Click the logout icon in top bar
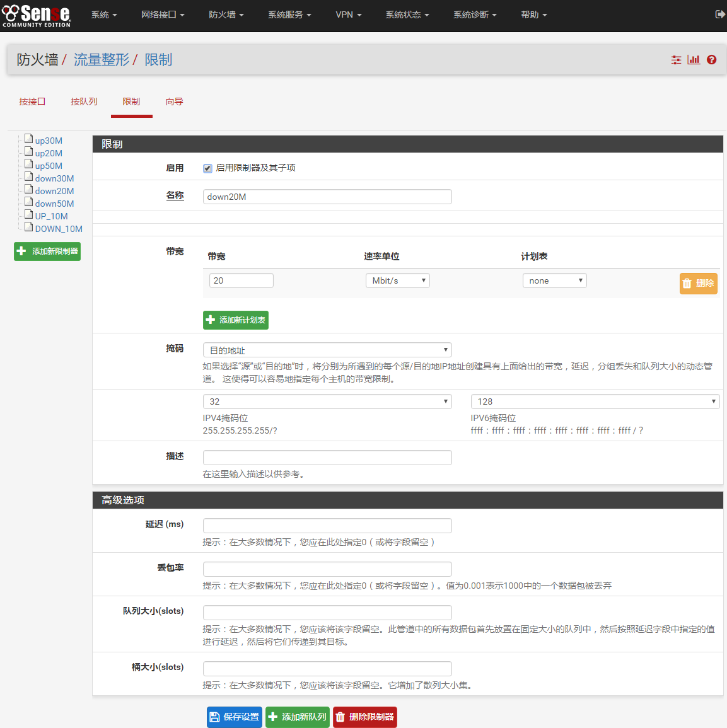This screenshot has width=727, height=728. pos(719,14)
